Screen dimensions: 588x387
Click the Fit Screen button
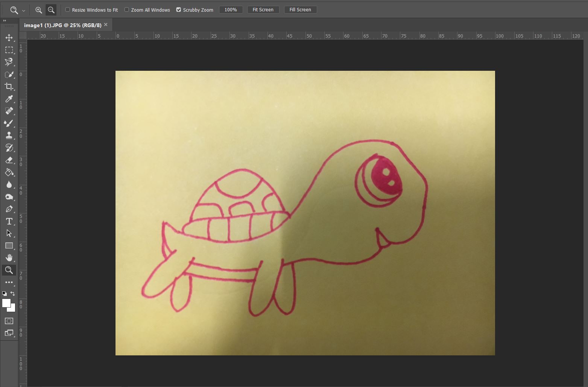[263, 10]
